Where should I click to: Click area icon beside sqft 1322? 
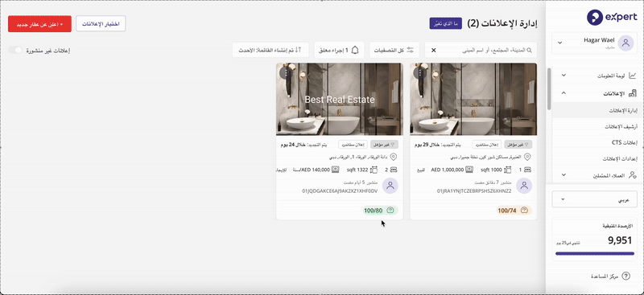[374, 170]
